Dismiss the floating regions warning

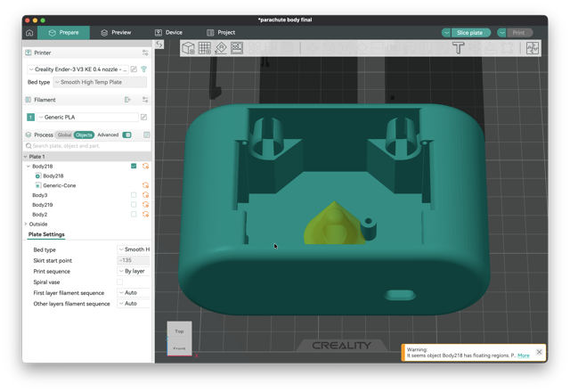[539, 352]
